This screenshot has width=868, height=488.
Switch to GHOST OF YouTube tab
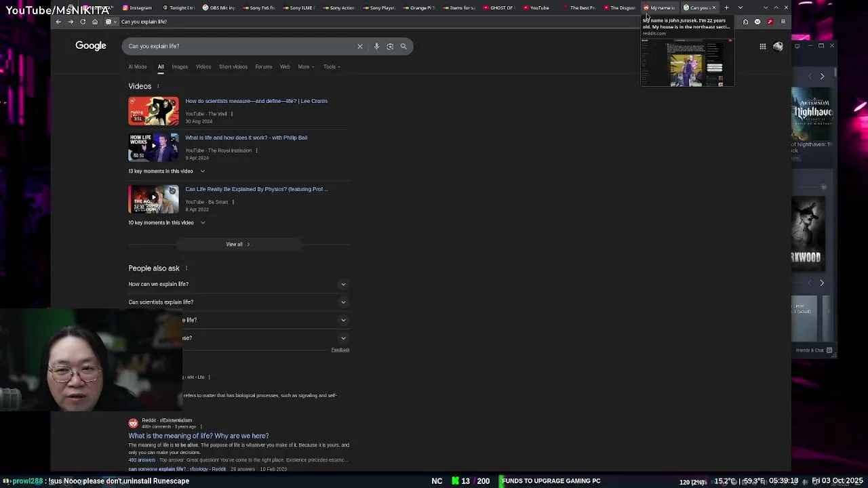pyautogui.click(x=498, y=7)
